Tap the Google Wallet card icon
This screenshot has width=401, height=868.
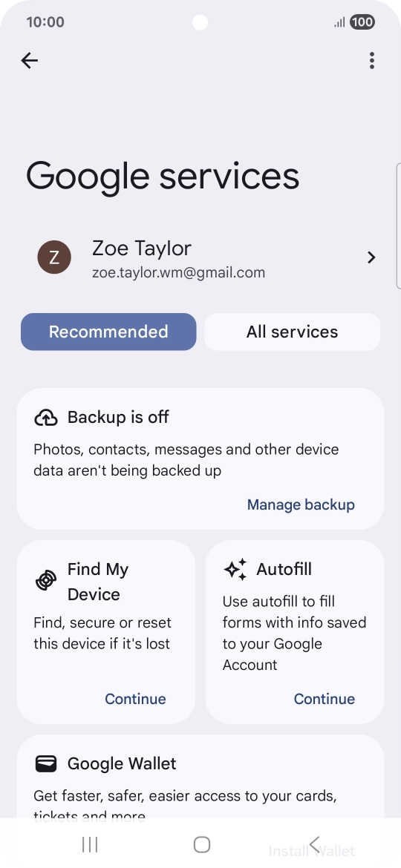click(x=46, y=764)
